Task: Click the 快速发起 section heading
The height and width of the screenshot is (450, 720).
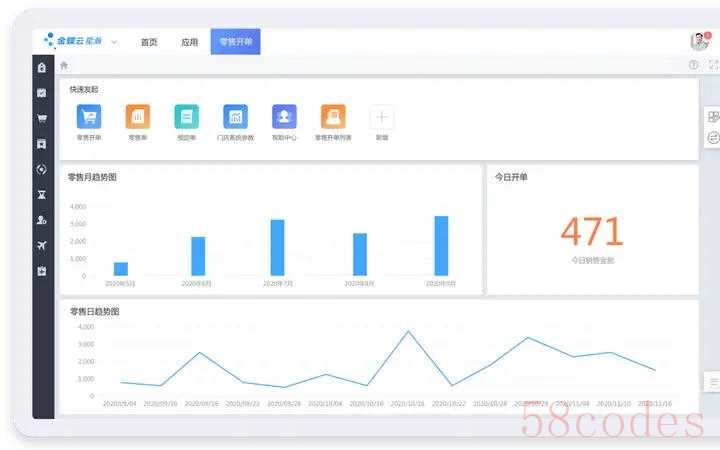Action: coord(84,90)
